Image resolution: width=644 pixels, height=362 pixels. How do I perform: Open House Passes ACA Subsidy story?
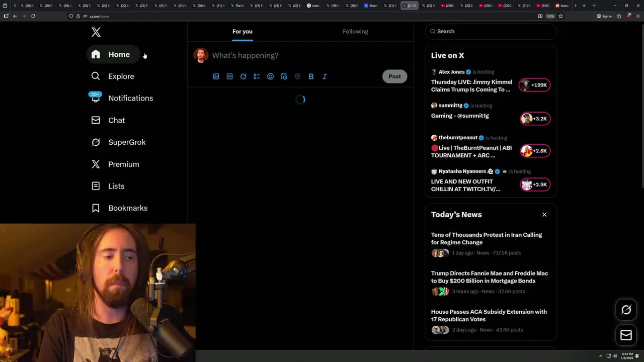click(489, 315)
